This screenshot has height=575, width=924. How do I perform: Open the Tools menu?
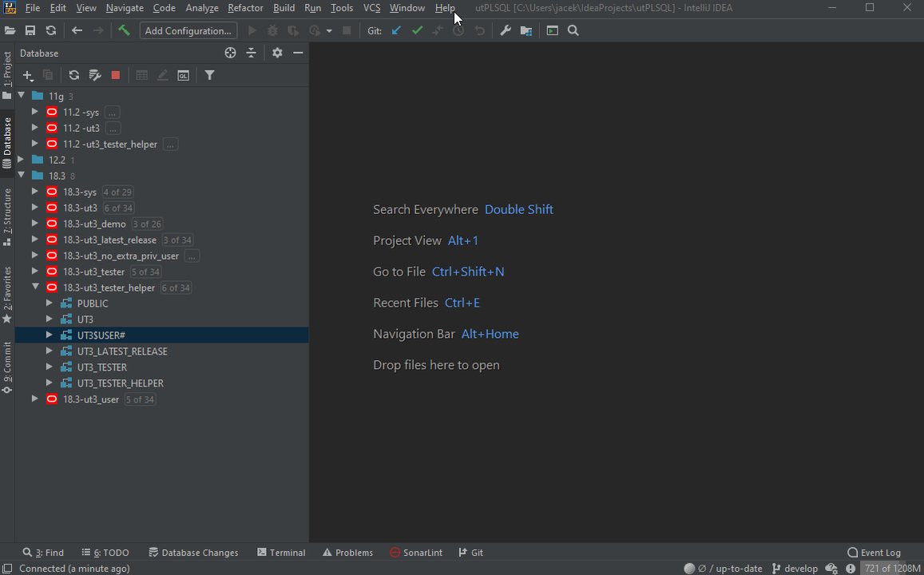341,8
